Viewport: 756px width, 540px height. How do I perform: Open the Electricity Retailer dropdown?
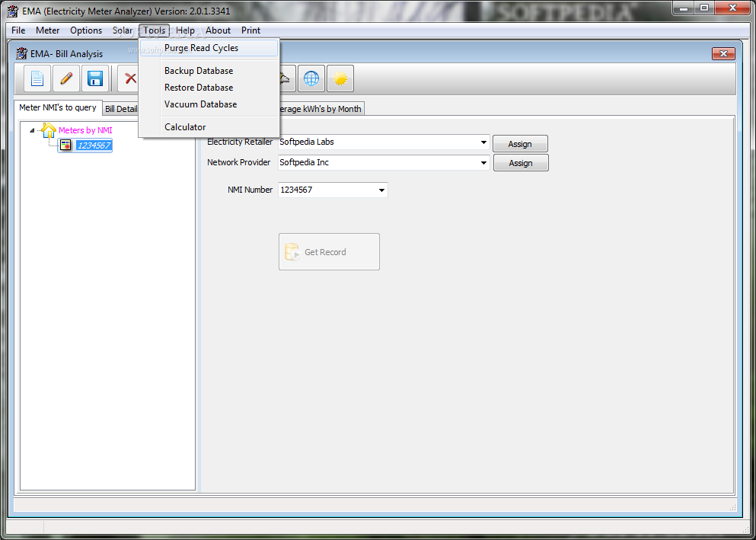(483, 142)
